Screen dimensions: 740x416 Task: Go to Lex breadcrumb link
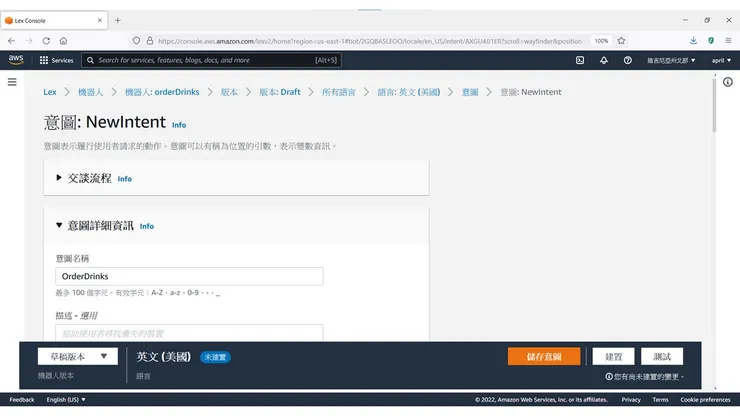(50, 92)
